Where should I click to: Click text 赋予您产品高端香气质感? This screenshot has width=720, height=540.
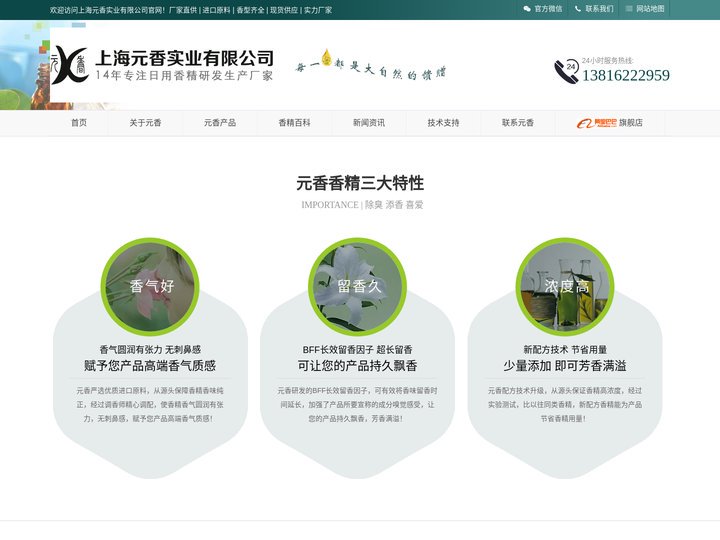coord(150,366)
